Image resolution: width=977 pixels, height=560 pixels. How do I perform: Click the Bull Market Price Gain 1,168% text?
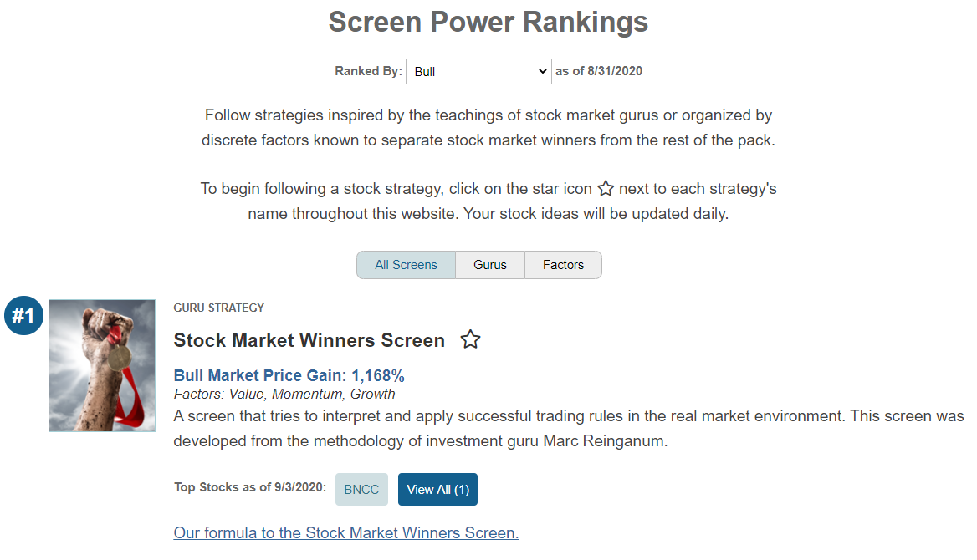[x=289, y=375]
